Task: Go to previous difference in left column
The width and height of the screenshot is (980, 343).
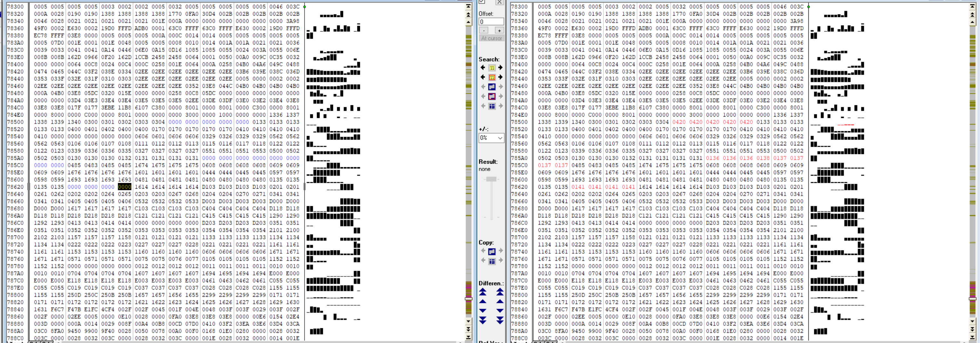Action: pyautogui.click(x=483, y=302)
